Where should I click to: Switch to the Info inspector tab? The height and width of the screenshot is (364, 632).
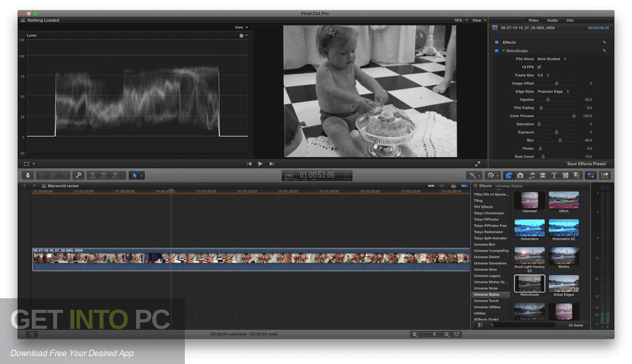[570, 21]
